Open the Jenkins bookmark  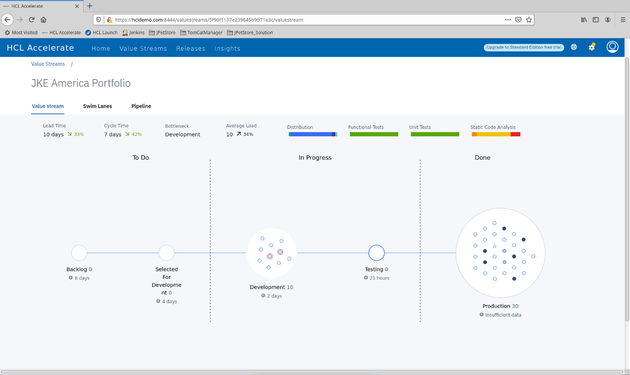pos(133,33)
